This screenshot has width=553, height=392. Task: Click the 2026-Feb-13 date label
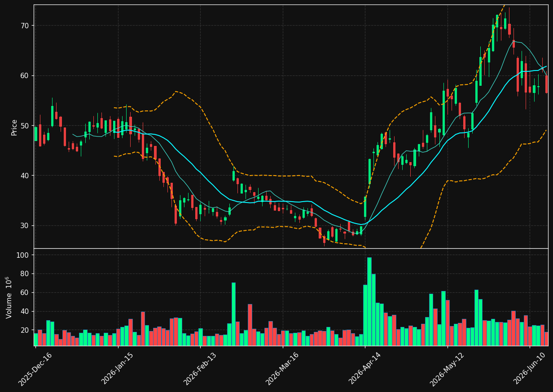point(200,369)
